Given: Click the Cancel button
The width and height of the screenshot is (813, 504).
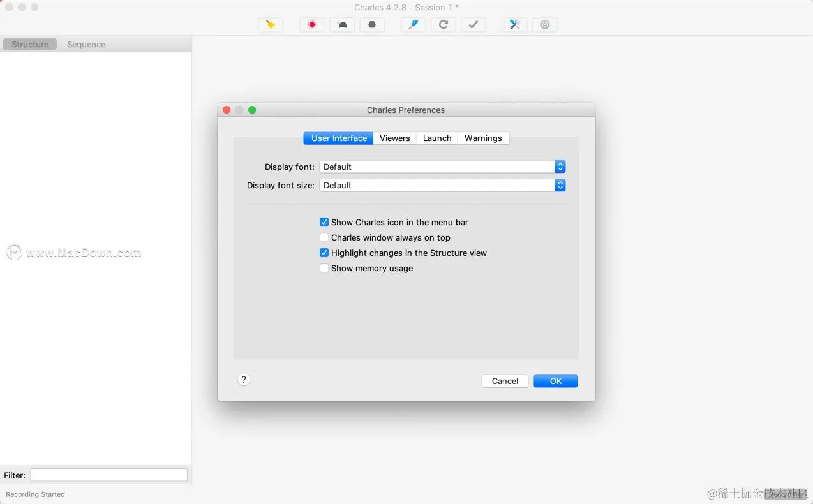Looking at the screenshot, I should coord(505,381).
